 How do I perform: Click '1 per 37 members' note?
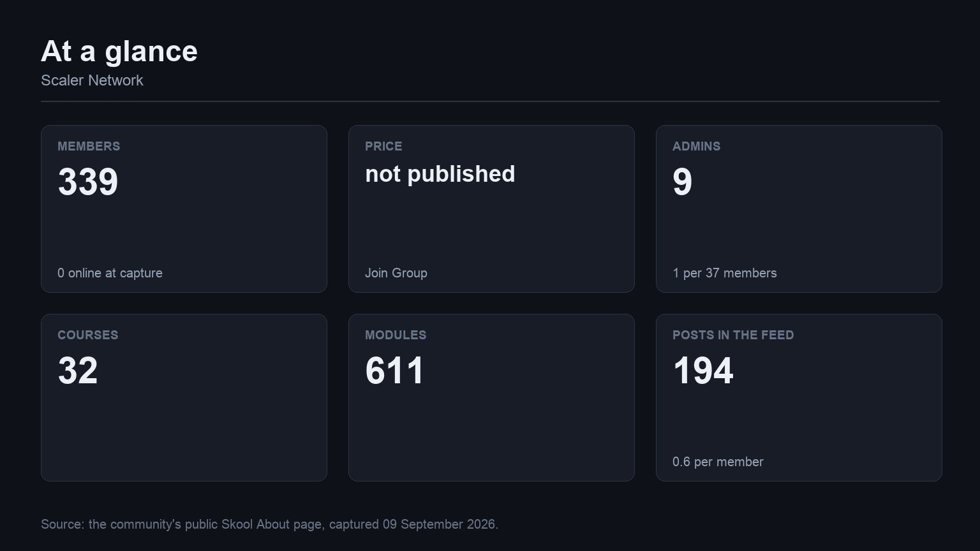[x=725, y=273]
